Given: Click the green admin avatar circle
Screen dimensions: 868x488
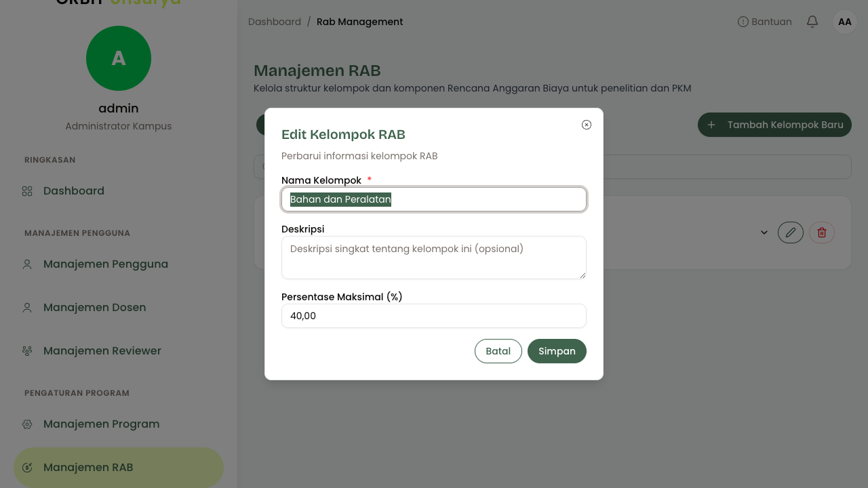Looking at the screenshot, I should (119, 58).
